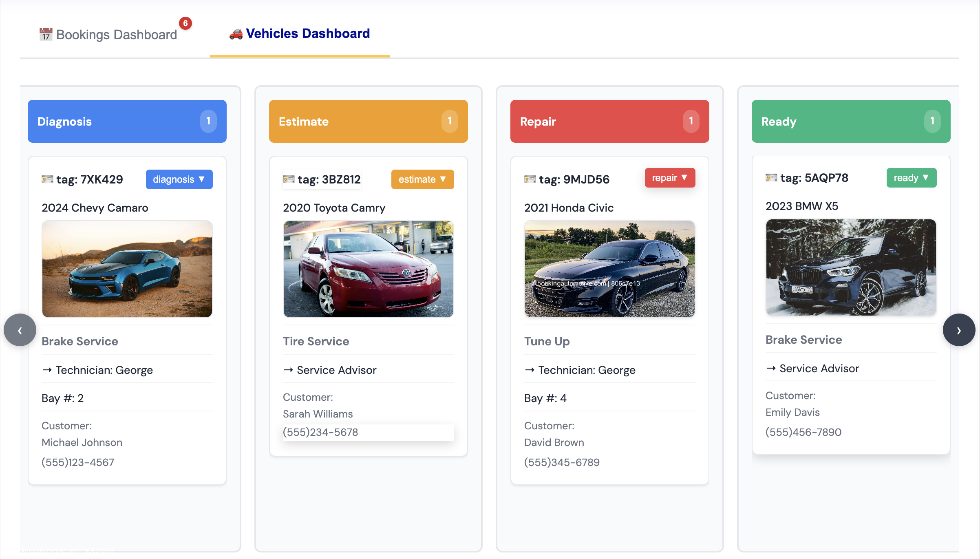Click customer name Sarah Williams
The width and height of the screenshot is (980, 559).
(x=318, y=414)
